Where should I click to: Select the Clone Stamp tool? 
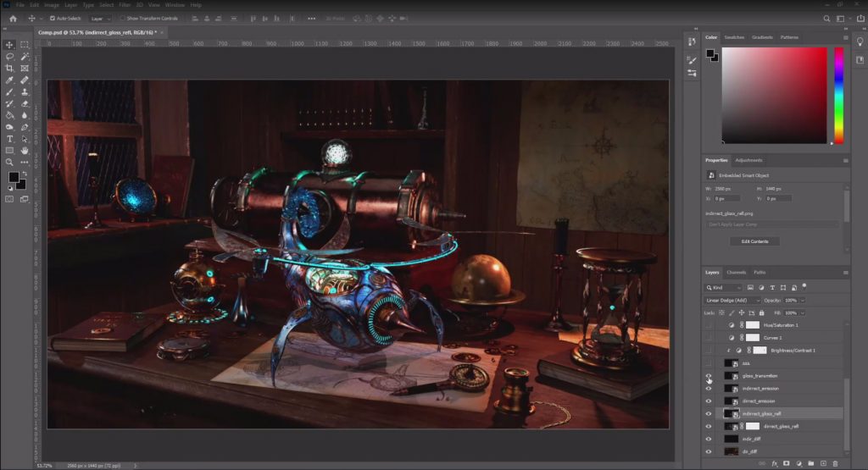tap(25, 91)
